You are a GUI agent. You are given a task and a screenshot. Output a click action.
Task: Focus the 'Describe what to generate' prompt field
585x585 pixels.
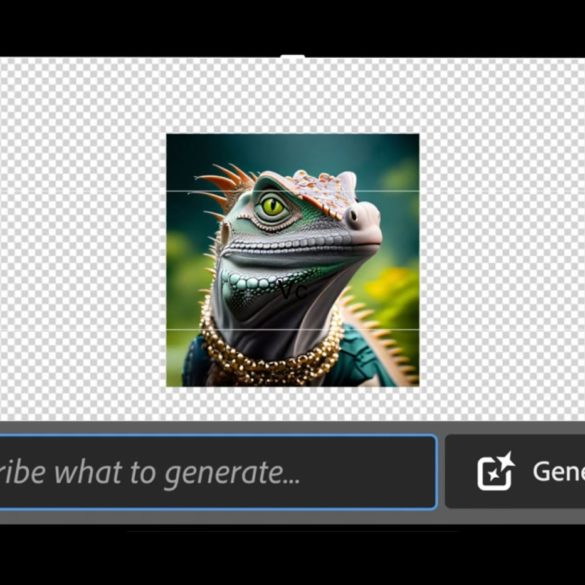(218, 472)
